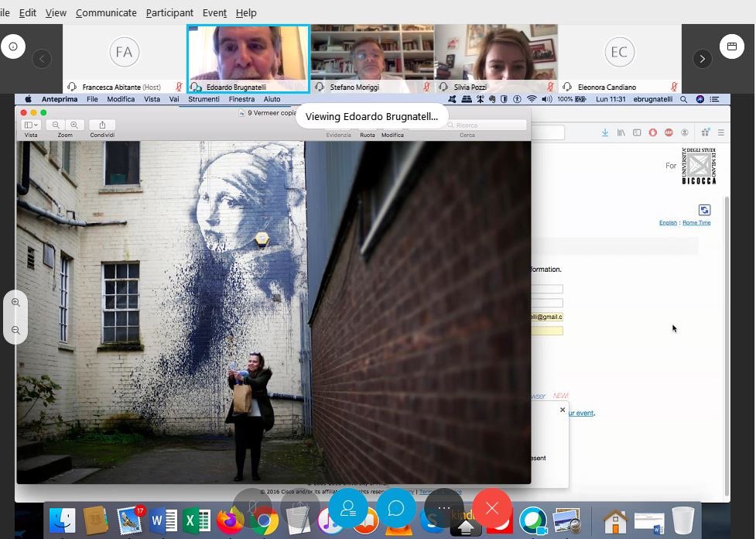Click Preview zoom in magnifier
The width and height of the screenshot is (756, 539).
point(74,125)
